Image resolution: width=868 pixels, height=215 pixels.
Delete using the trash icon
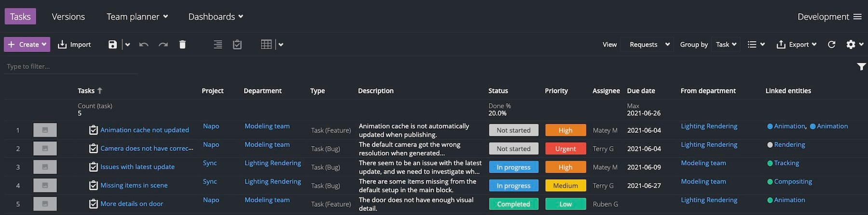(182, 44)
